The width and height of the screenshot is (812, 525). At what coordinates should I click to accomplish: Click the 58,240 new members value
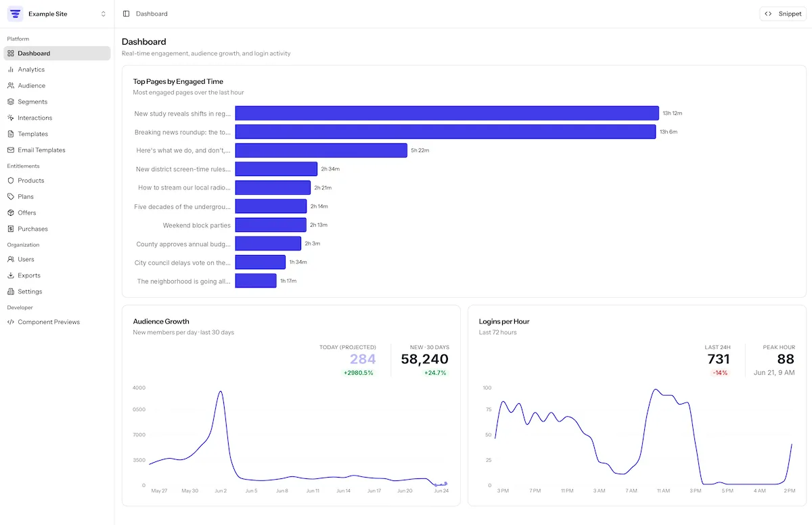[x=425, y=359]
